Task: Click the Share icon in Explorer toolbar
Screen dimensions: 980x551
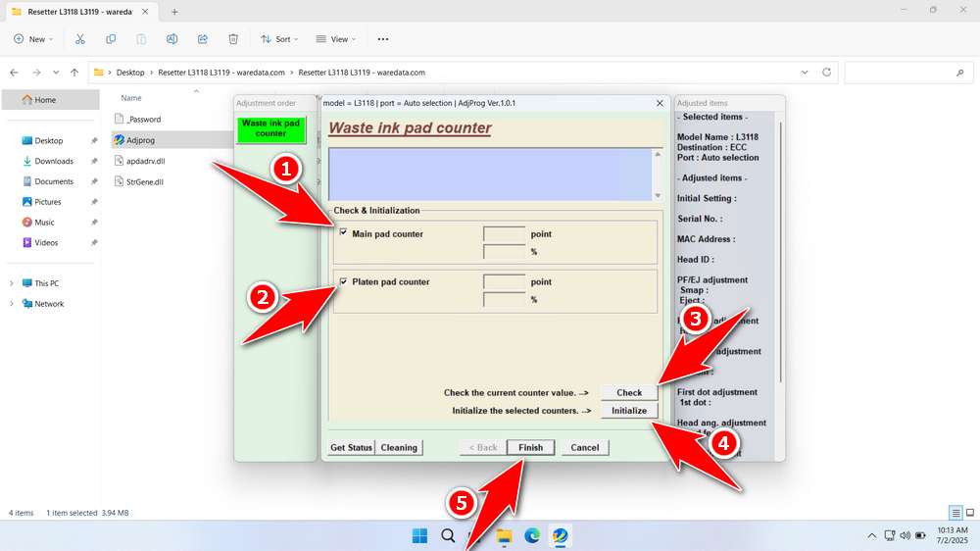Action: pyautogui.click(x=203, y=39)
